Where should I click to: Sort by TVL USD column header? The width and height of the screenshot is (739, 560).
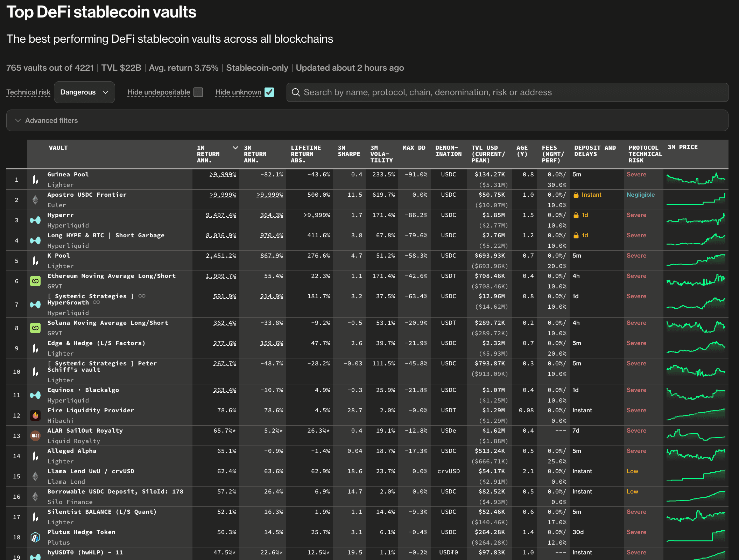click(x=488, y=154)
